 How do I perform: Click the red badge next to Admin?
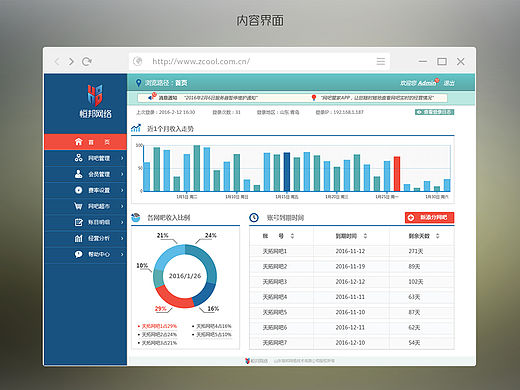point(437,80)
